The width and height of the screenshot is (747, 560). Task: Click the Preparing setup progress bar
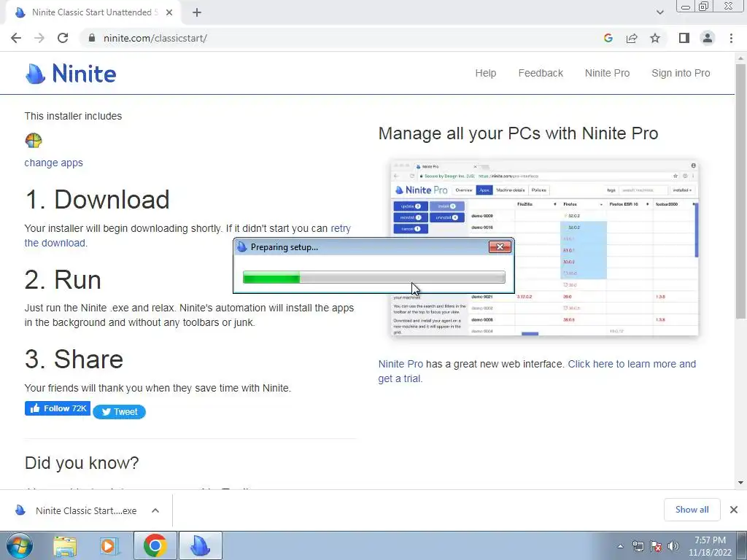374,277
